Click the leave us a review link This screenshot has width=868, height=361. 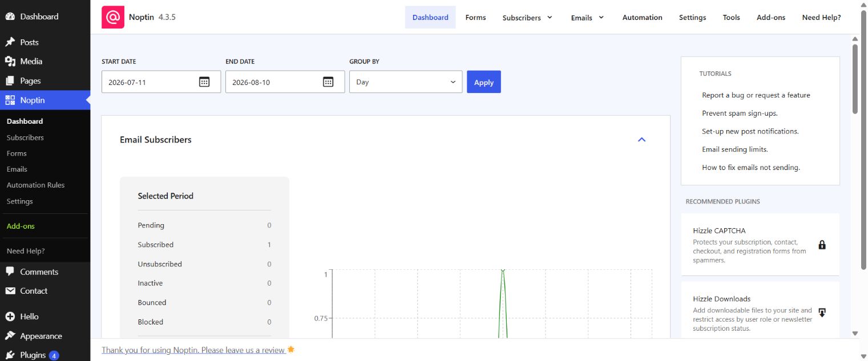(193, 350)
